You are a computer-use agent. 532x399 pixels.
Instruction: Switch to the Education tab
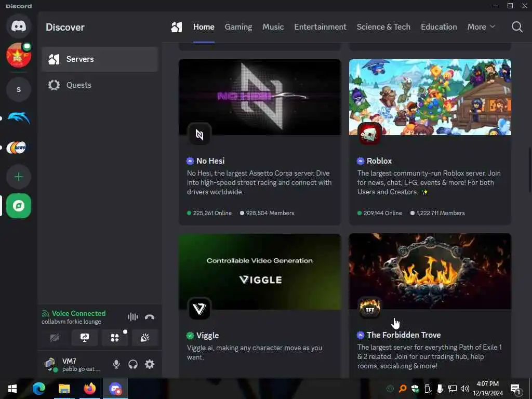(x=438, y=27)
